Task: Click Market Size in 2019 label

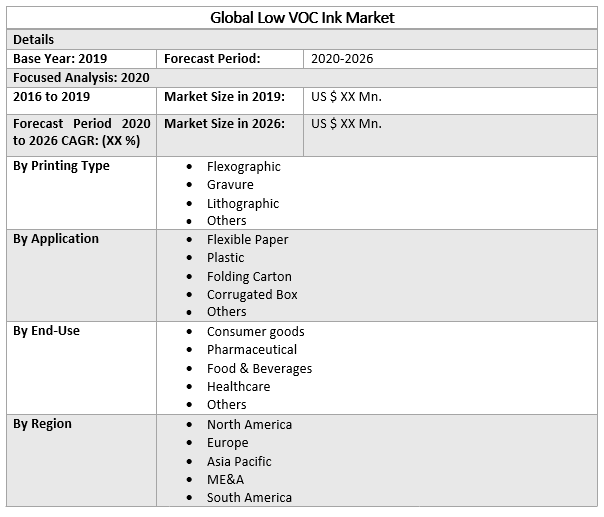Action: click(224, 96)
